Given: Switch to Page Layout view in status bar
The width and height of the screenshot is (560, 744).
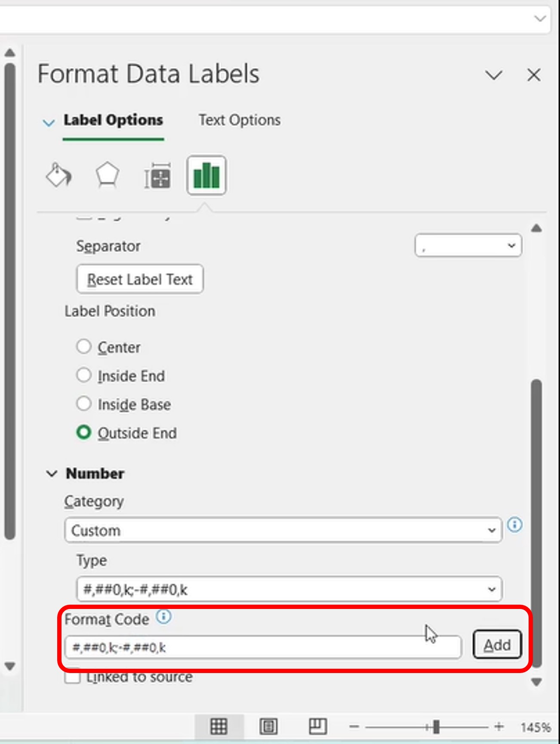Looking at the screenshot, I should coord(268,726).
